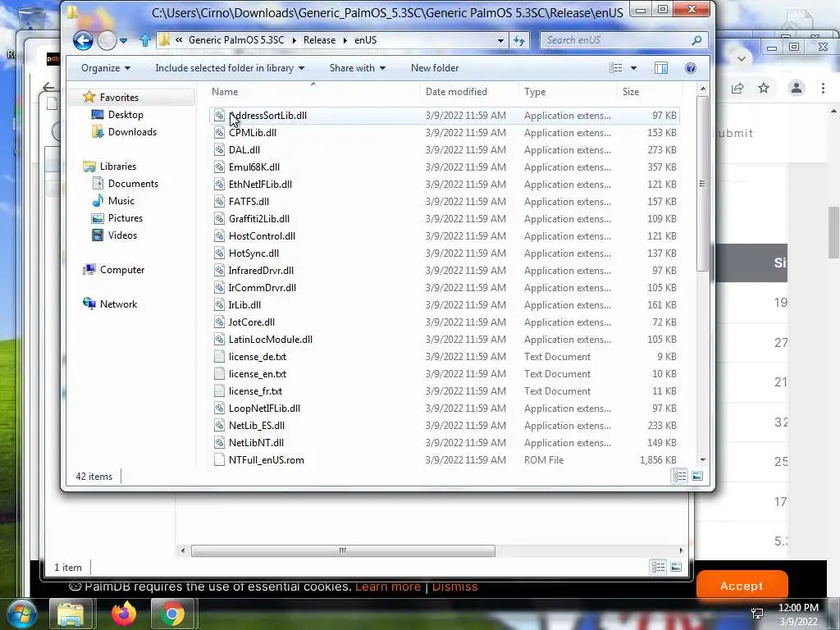Click the Help question mark icon
840x630 pixels.
tap(691, 68)
